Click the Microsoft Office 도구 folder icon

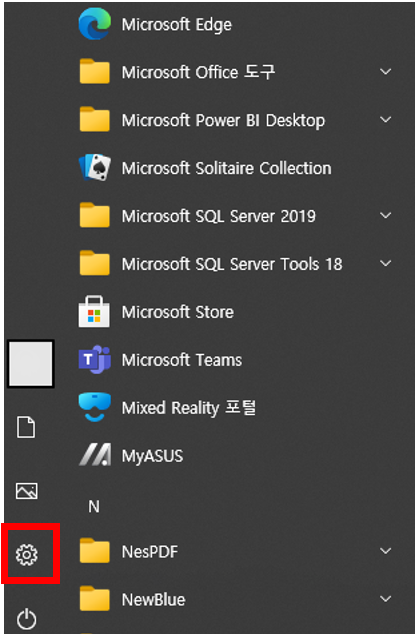coord(95,72)
